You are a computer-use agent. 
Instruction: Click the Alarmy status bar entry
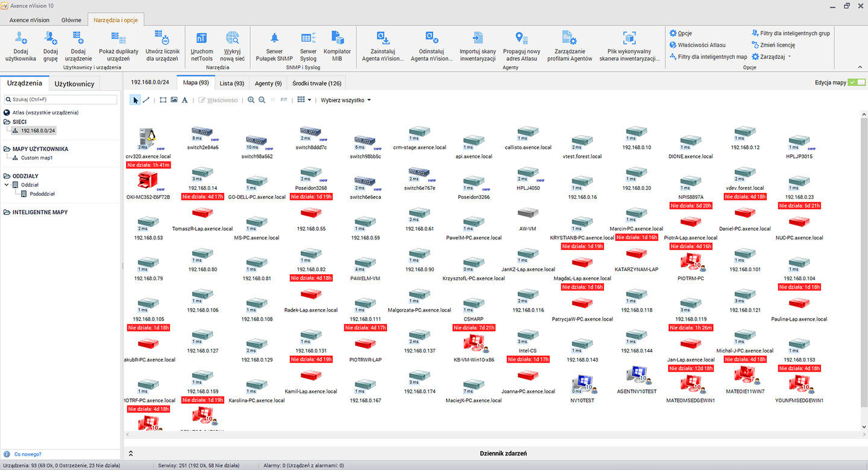coord(304,466)
